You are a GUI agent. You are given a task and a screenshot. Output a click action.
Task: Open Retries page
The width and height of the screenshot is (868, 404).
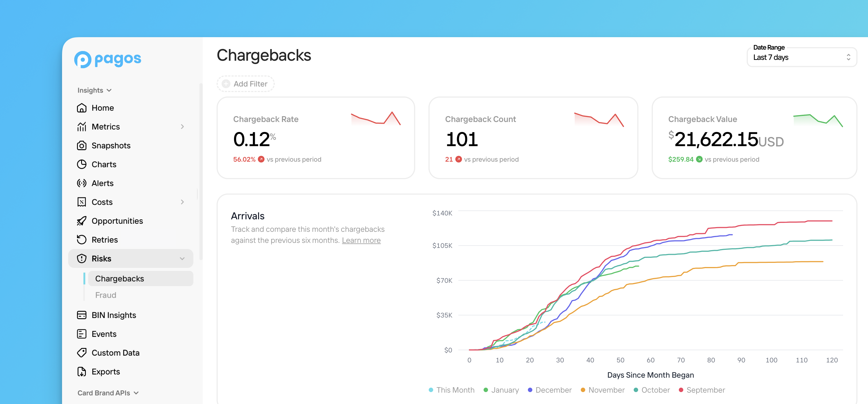coord(131,240)
